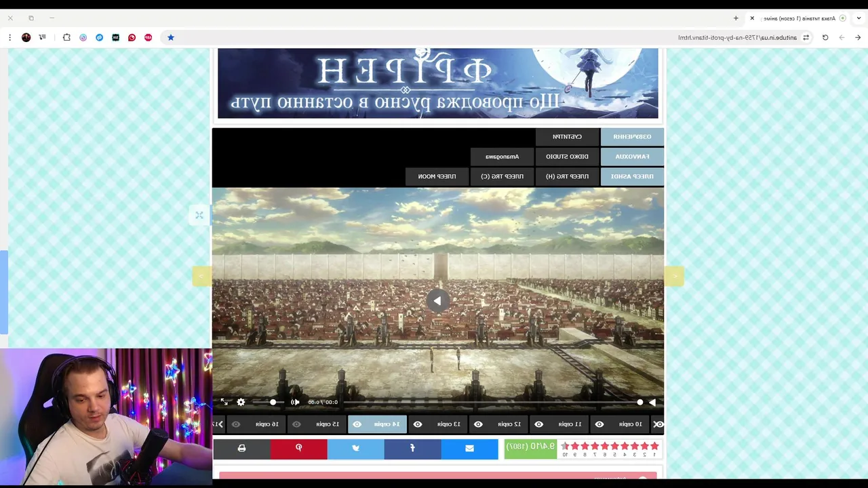Click the pink-red extension icon next to the bookmark star
Screen dimensions: 868x488
pos(149,37)
